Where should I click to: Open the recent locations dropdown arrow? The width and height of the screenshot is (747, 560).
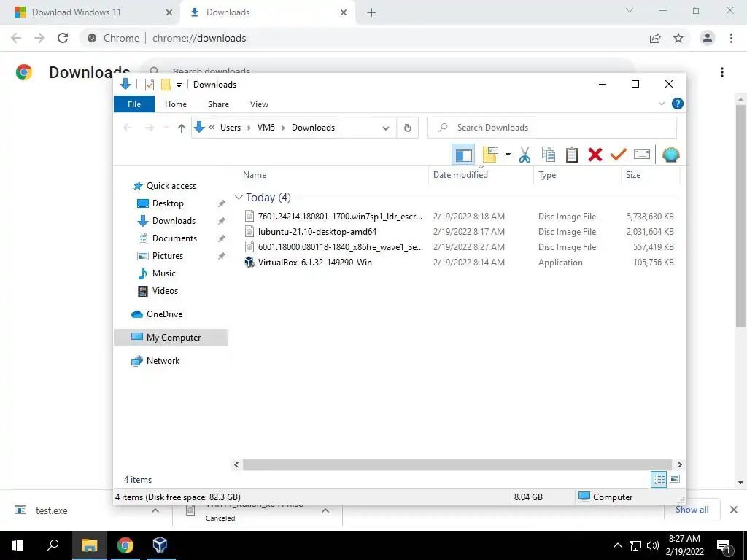coord(166,128)
